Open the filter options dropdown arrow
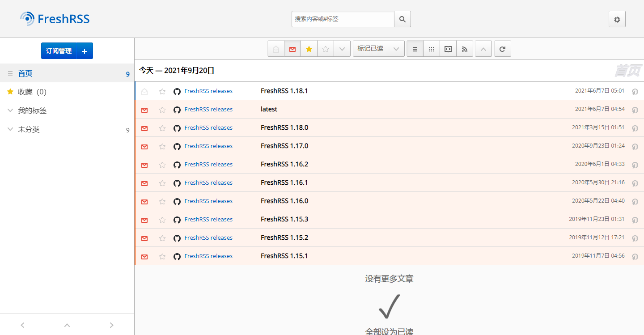644x335 pixels. [342, 49]
